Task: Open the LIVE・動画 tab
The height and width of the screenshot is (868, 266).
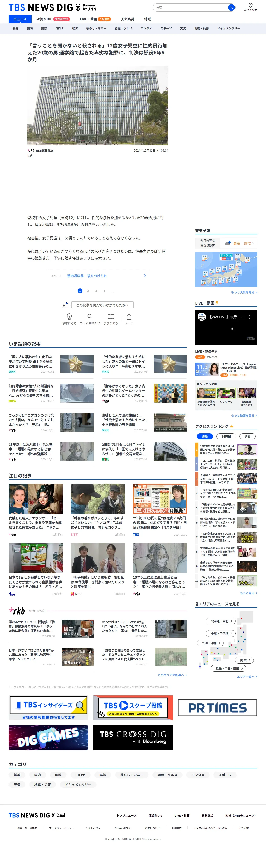Action: click(x=95, y=19)
